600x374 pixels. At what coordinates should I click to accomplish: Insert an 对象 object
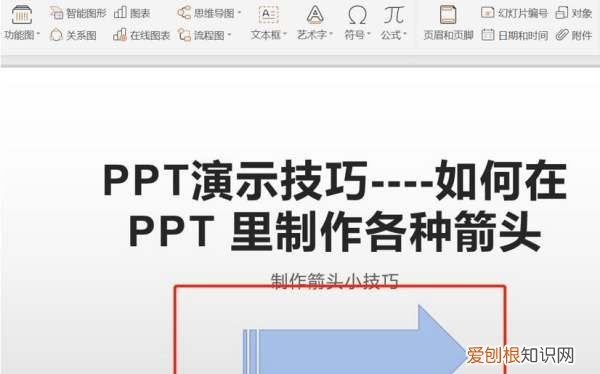point(574,13)
